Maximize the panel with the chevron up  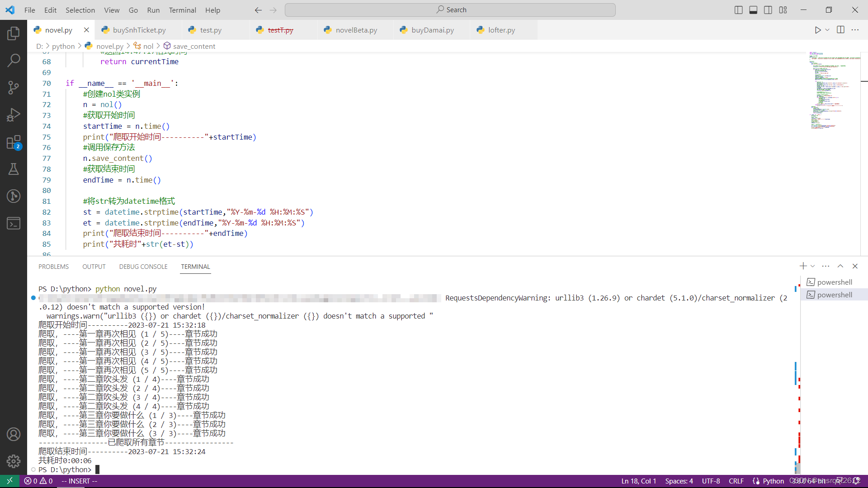pos(840,266)
